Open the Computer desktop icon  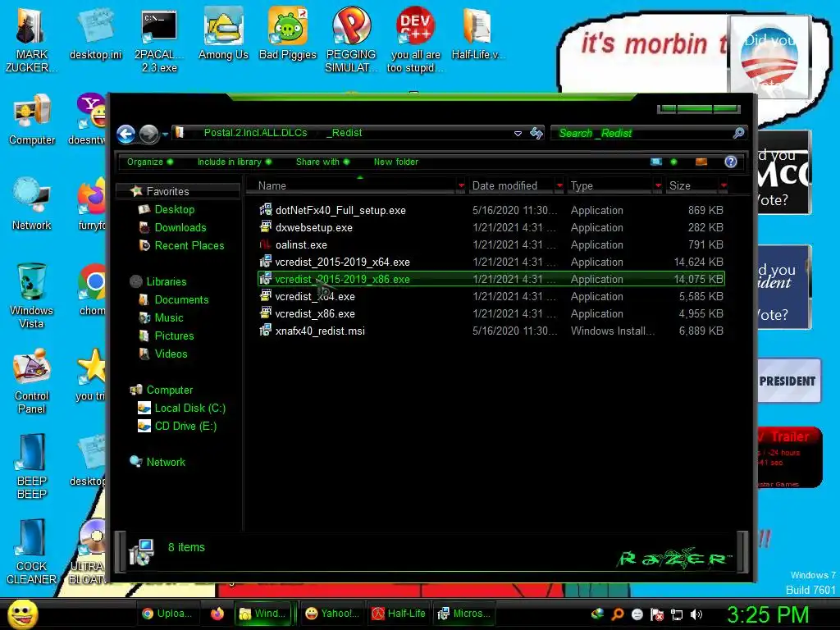tap(32, 120)
